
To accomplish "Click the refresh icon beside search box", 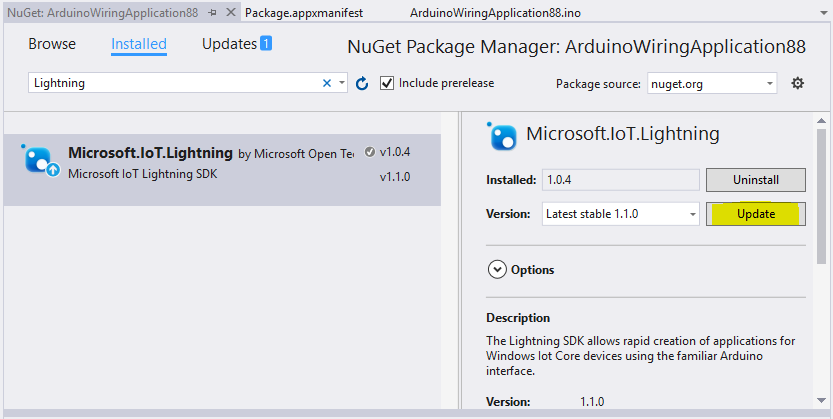I will tap(362, 83).
